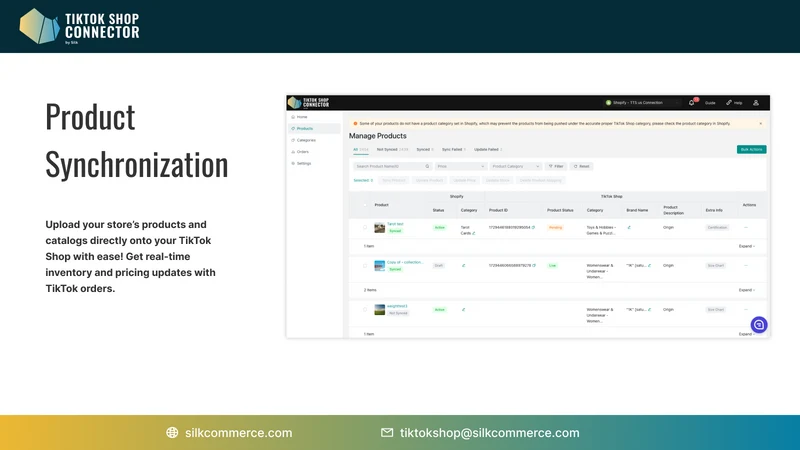Click the tiktokshop@silkcommerce.com email link

pyautogui.click(x=489, y=433)
